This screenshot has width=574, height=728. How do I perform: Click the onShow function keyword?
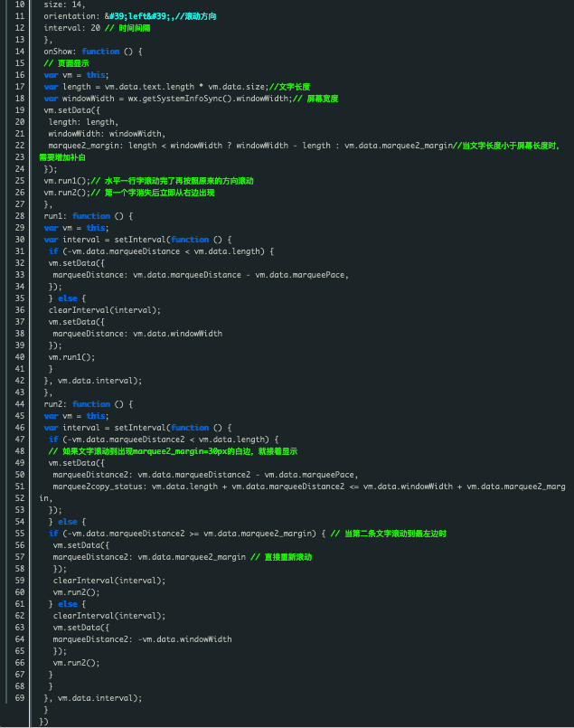pos(100,52)
